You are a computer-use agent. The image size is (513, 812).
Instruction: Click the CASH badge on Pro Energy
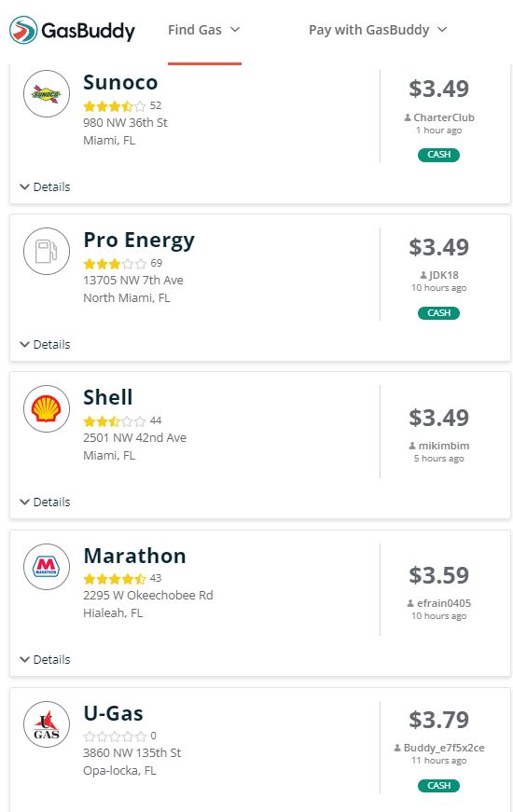[439, 313]
